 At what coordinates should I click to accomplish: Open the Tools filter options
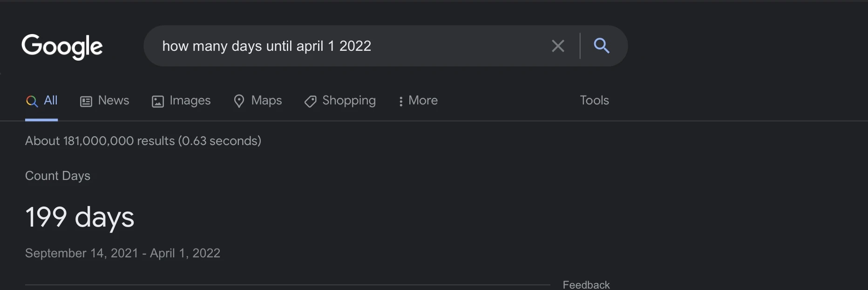594,100
